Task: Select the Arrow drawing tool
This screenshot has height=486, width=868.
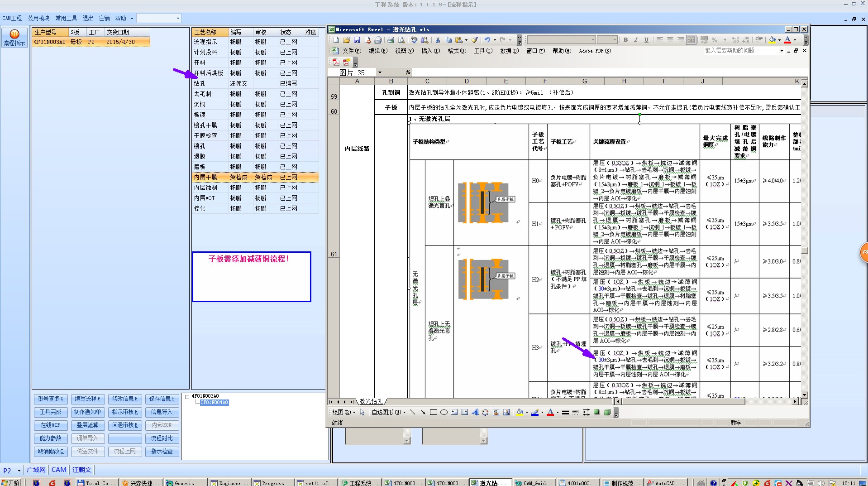Action: [x=423, y=412]
